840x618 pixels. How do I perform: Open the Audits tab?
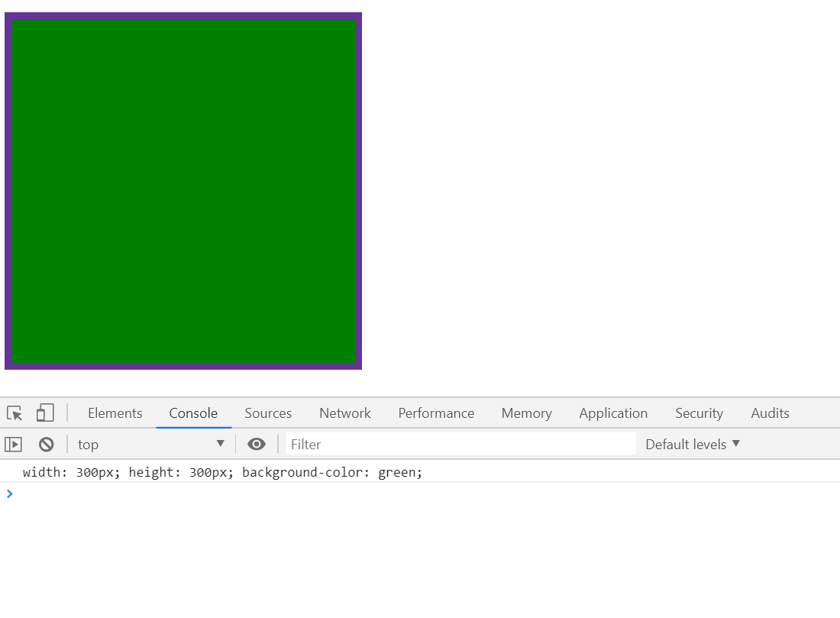[x=771, y=413]
